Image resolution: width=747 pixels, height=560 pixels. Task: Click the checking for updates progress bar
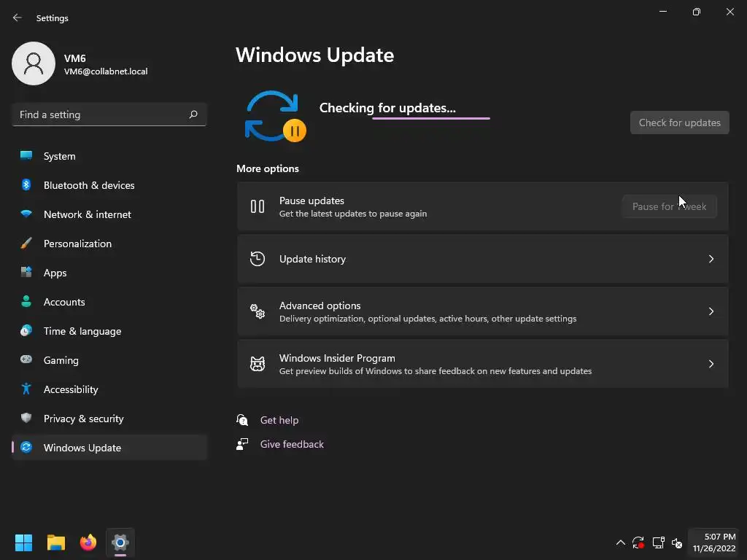click(430, 118)
